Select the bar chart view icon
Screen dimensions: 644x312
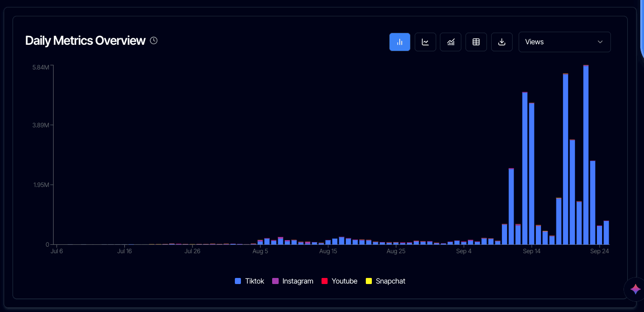point(400,42)
